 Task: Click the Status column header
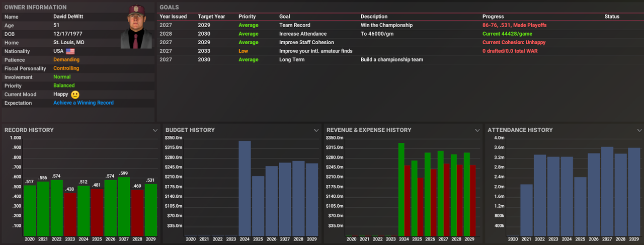[612, 17]
